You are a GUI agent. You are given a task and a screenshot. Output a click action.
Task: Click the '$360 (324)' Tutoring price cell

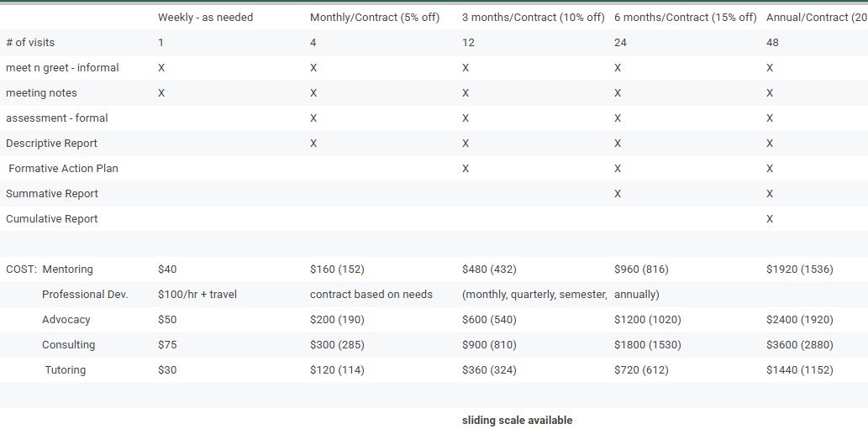(x=489, y=370)
